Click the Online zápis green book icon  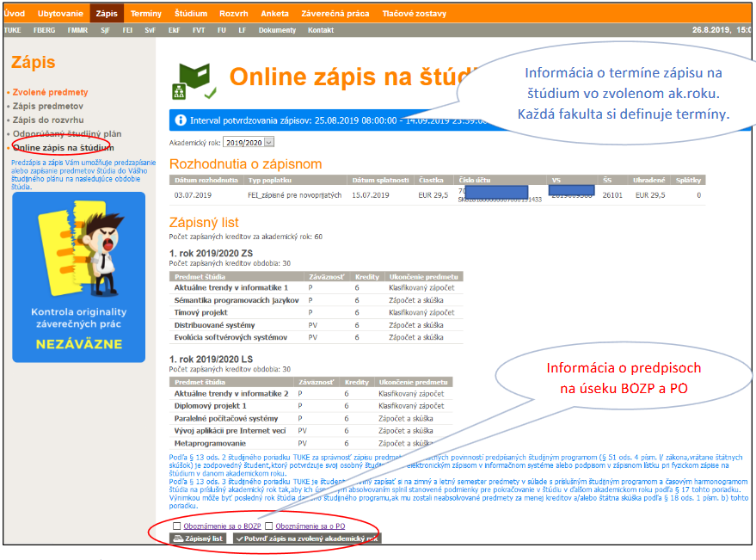(x=194, y=81)
